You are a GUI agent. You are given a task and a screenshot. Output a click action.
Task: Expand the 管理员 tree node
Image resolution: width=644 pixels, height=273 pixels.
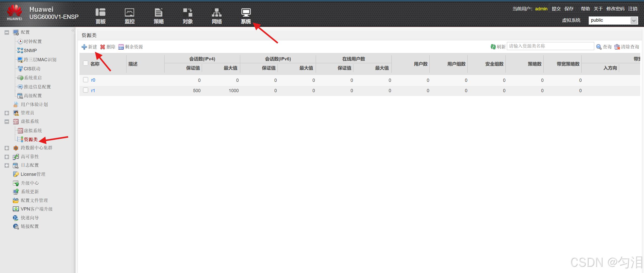pyautogui.click(x=7, y=113)
